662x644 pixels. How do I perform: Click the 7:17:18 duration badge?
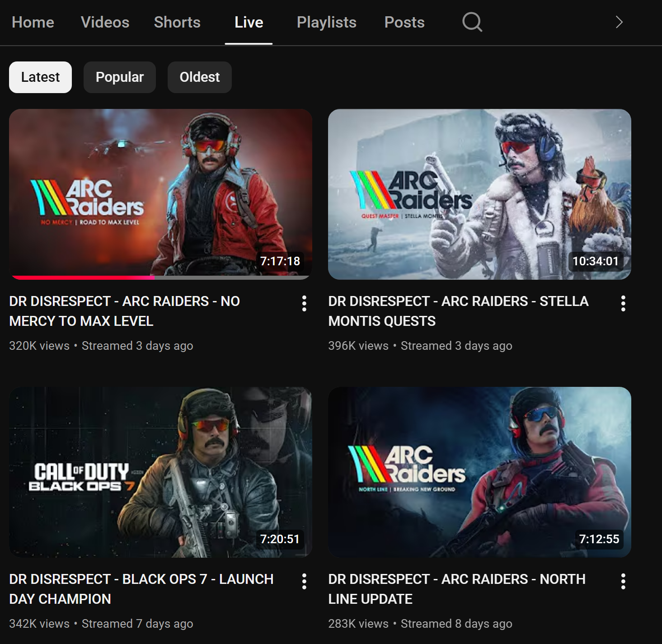click(280, 261)
